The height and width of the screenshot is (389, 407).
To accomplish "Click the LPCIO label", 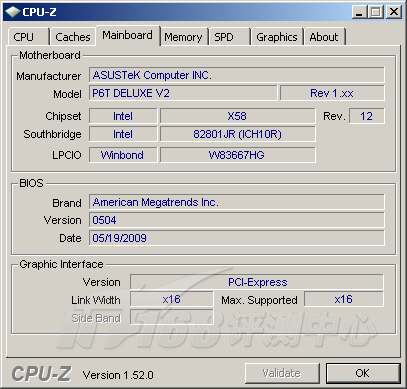I will [x=67, y=155].
